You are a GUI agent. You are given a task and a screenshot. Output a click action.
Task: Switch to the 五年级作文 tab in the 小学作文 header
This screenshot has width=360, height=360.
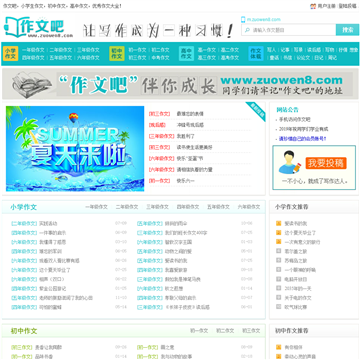click(x=218, y=207)
